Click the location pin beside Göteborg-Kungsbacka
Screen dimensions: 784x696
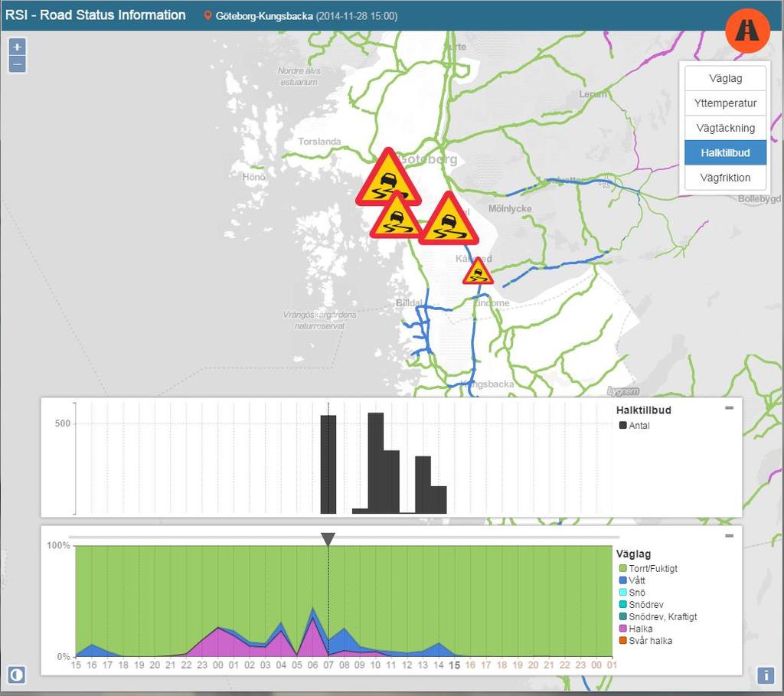point(207,15)
